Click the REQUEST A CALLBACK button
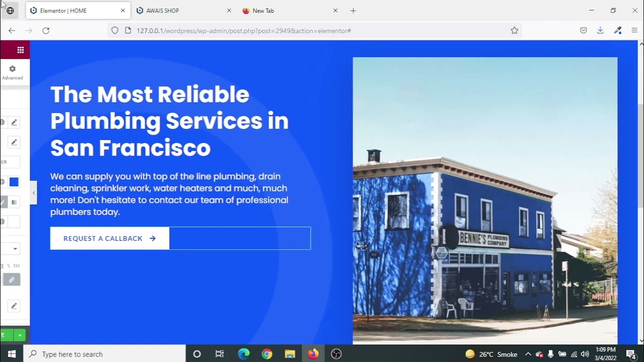 (110, 238)
